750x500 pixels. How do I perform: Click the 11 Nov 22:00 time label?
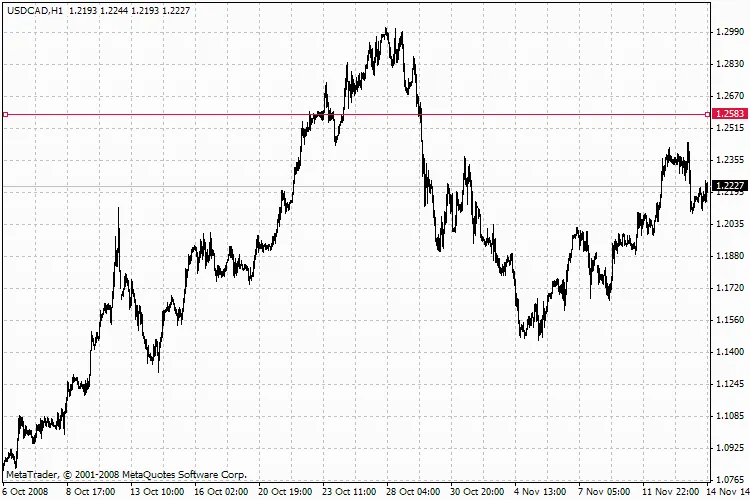672,491
